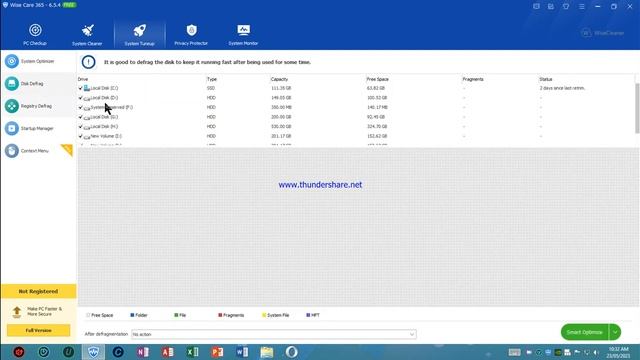This screenshot has height=360, width=640.
Task: Open the PC Checkup tab
Action: click(x=35, y=34)
